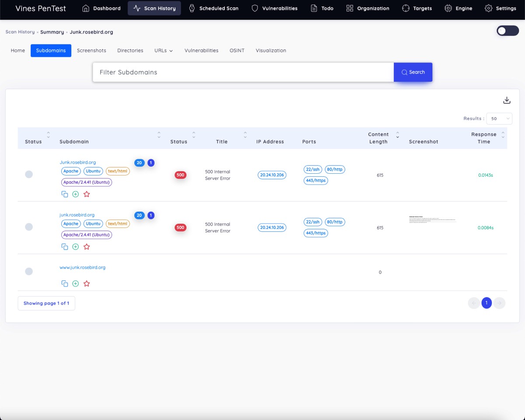Open the Results per page dropdown
Image resolution: width=525 pixels, height=420 pixels.
click(x=499, y=119)
